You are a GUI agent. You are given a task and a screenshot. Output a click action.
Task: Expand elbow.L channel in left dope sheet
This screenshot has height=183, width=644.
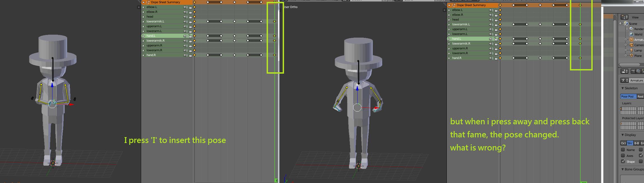[x=144, y=7]
